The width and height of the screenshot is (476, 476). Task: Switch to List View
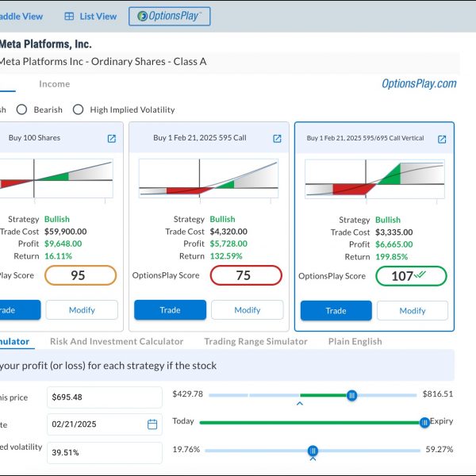(90, 17)
